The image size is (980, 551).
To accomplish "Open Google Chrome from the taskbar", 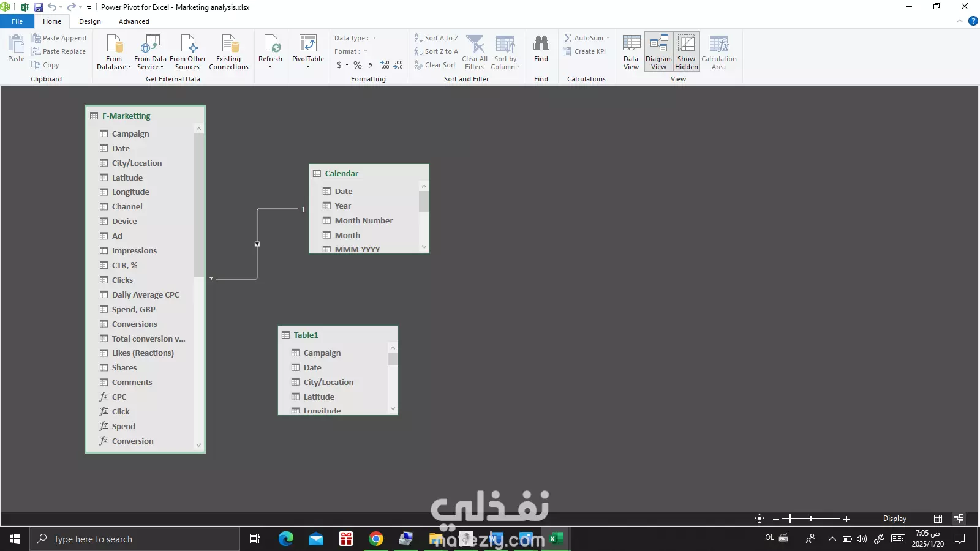I will pos(376,539).
